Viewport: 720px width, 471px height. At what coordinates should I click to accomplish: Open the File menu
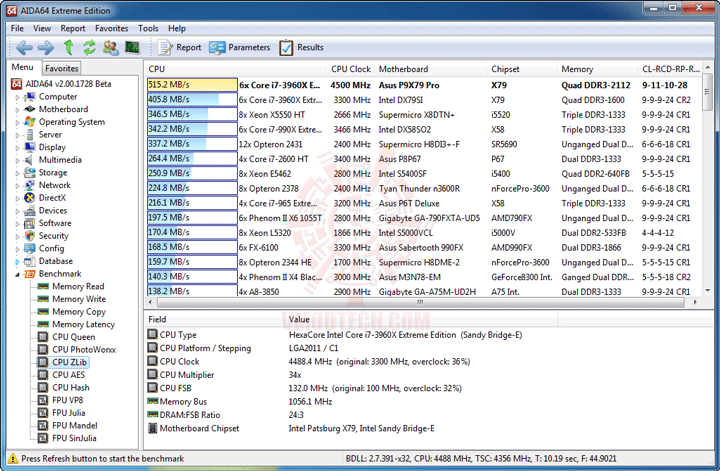pyautogui.click(x=17, y=28)
